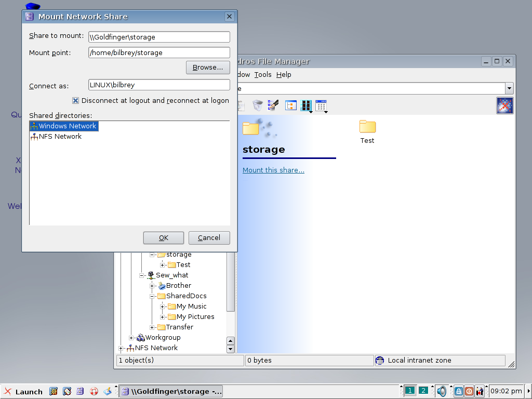
Task: Click the Test folder icon in the file pane
Action: (x=367, y=127)
